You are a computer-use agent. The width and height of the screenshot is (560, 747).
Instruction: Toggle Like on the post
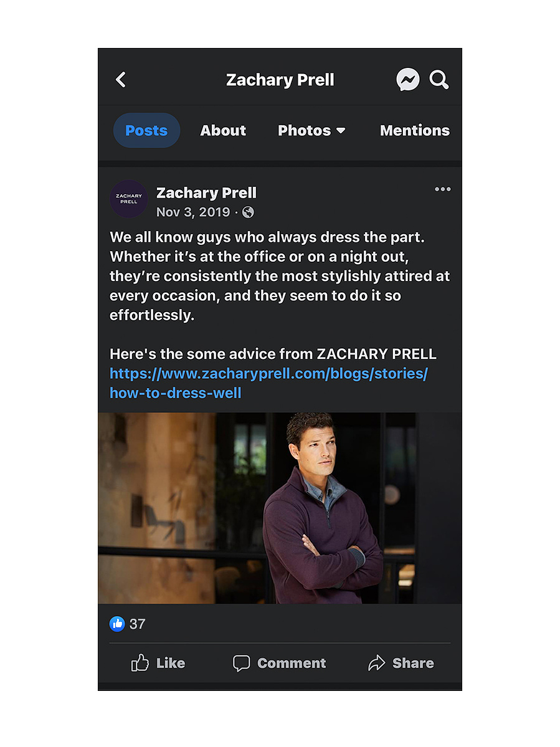click(158, 663)
